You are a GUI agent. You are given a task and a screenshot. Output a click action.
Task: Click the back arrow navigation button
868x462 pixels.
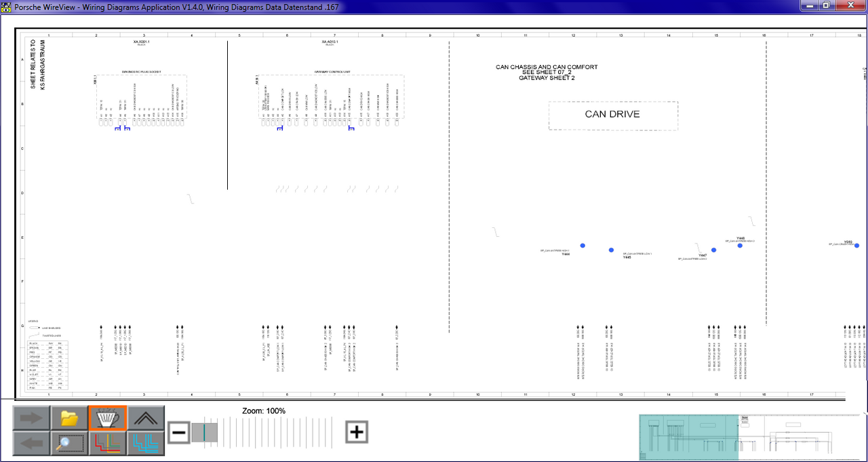(31, 444)
